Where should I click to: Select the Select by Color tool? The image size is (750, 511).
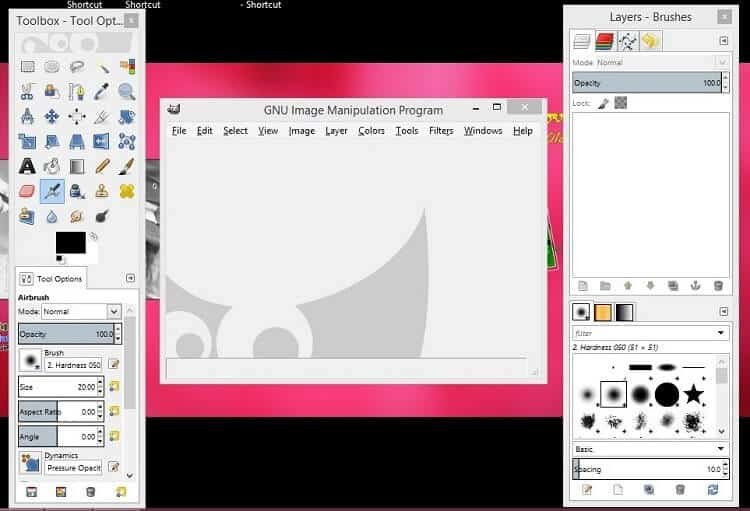click(127, 67)
